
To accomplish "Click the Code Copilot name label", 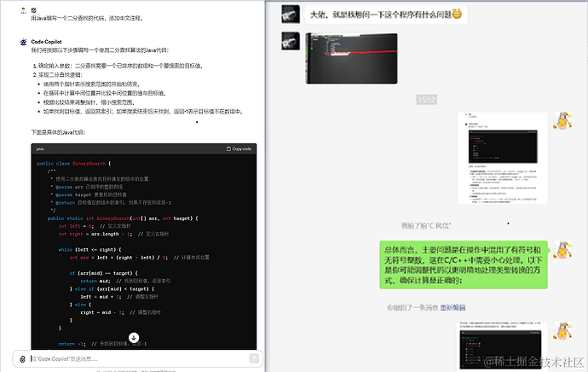I will point(46,42).
